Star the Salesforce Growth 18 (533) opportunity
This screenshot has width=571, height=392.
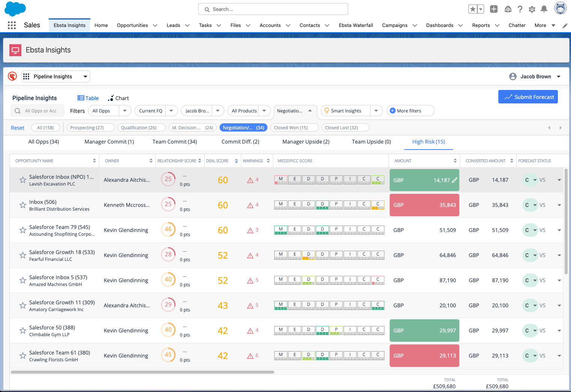point(22,255)
